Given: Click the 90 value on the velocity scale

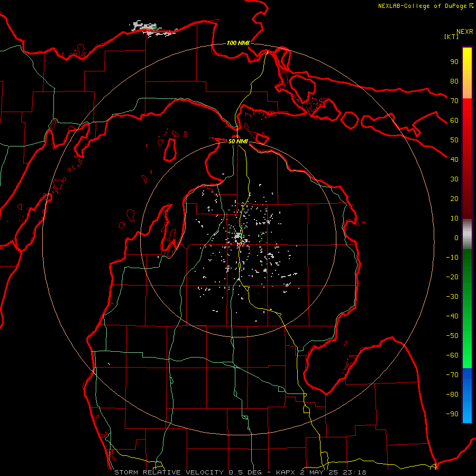Looking at the screenshot, I should [454, 62].
